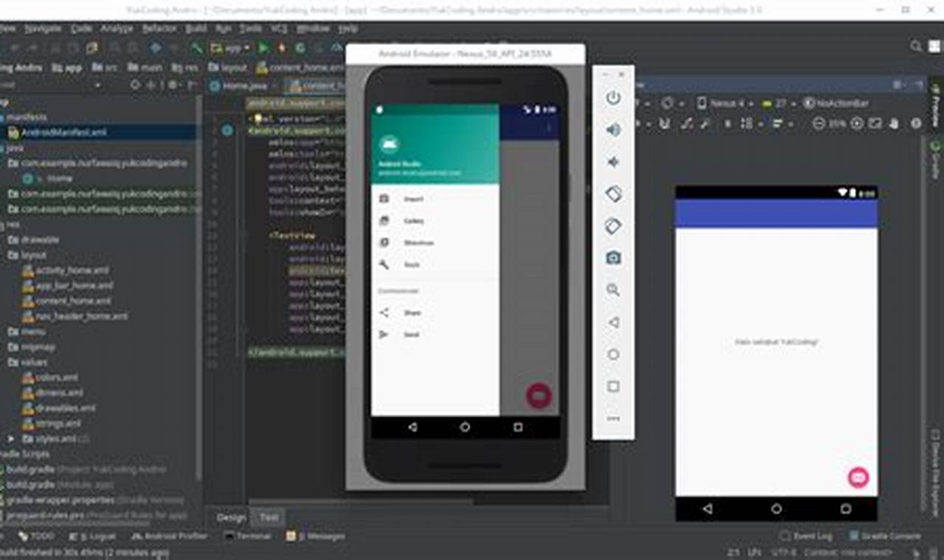Viewport: 944px width, 560px height.
Task: Take an emulator screenshot with camera icon
Action: tap(613, 258)
